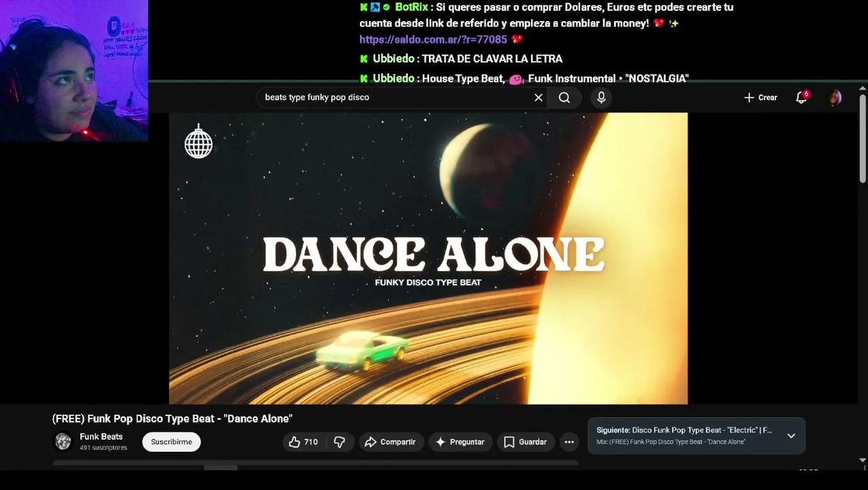This screenshot has height=490, width=868.
Task: Click the magnifying glass search button
Action: pos(564,97)
